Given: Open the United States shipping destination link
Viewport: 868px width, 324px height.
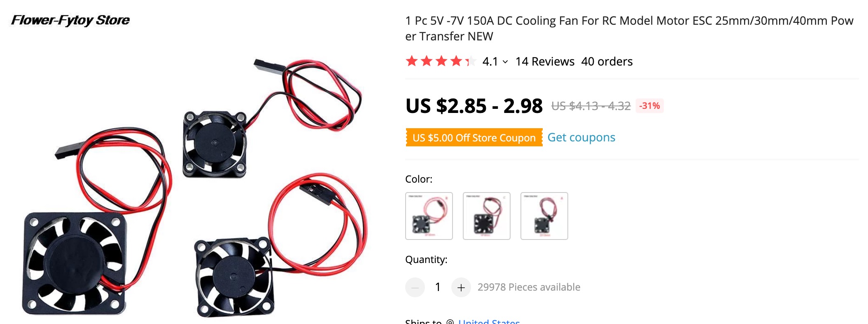Looking at the screenshot, I should tap(489, 322).
